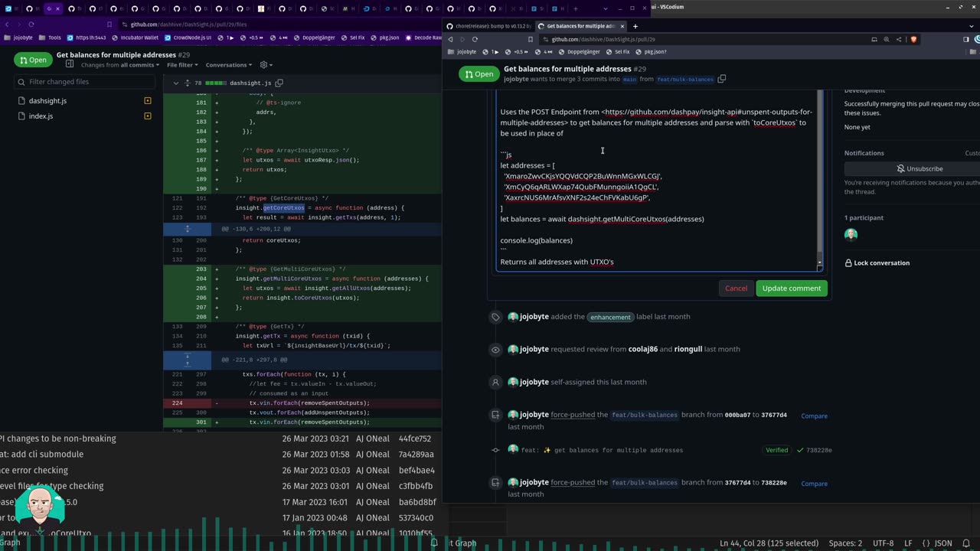Open Doppelgänger bookmark in right window
This screenshot has width=980, height=551.
tap(579, 52)
